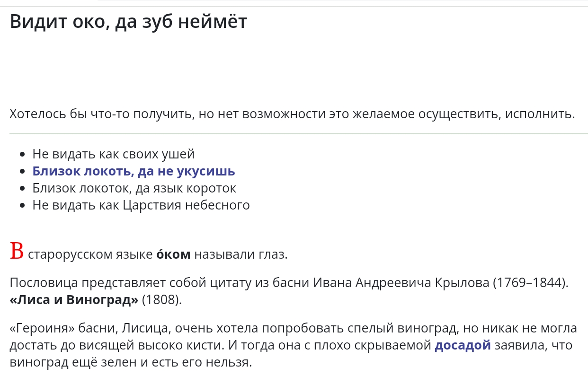Click the list item "Близок локоток, да язык короток"
This screenshot has height=376, width=588.
click(134, 188)
